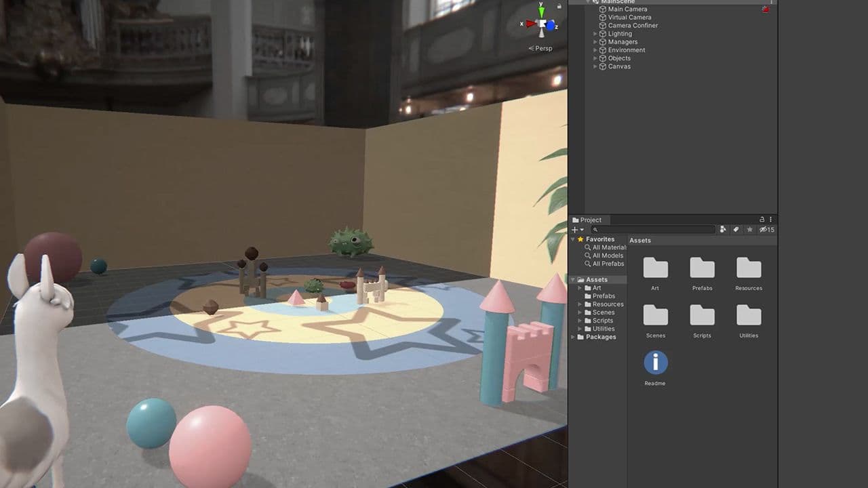Select the Environment object in the hierarchy
Viewport: 868px width, 488px height.
click(624, 49)
